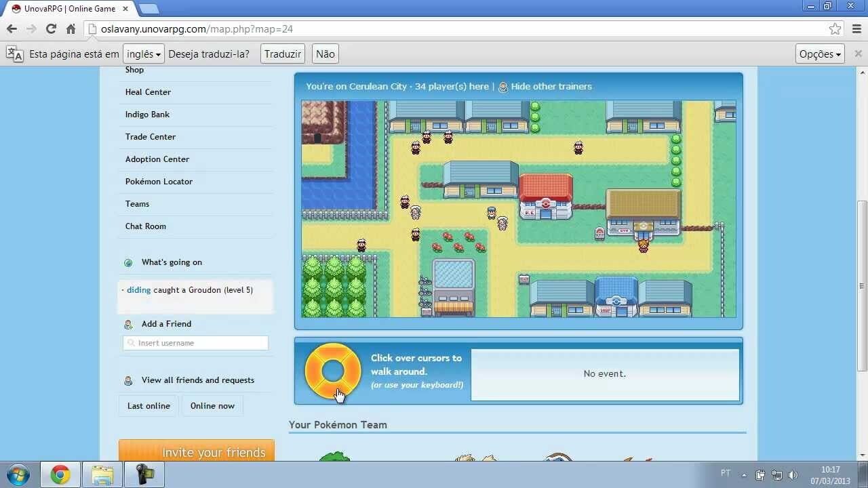
Task: Click the volume icon in the system tray
Action: click(794, 474)
